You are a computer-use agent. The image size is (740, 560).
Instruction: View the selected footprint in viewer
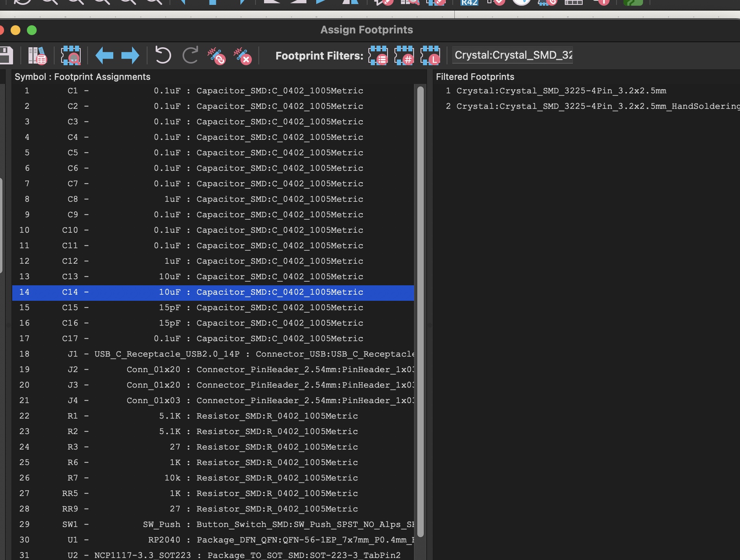tap(70, 55)
